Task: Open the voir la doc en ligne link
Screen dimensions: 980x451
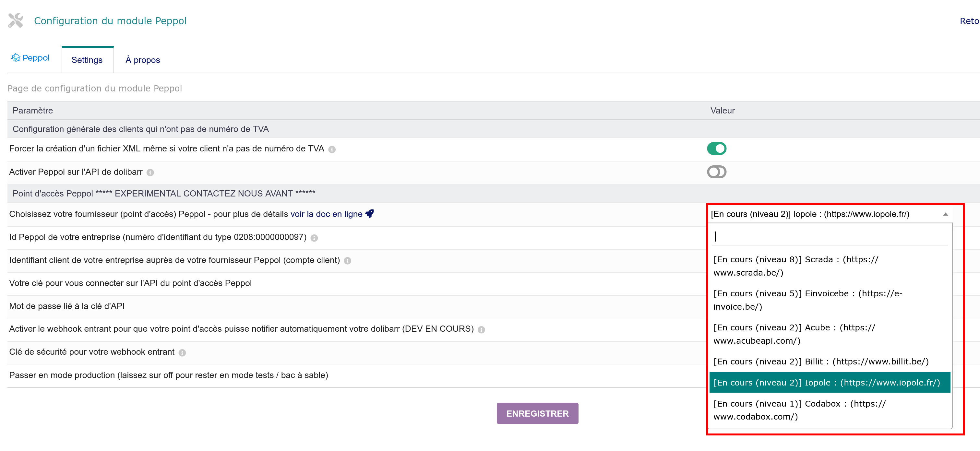Action: (x=326, y=214)
